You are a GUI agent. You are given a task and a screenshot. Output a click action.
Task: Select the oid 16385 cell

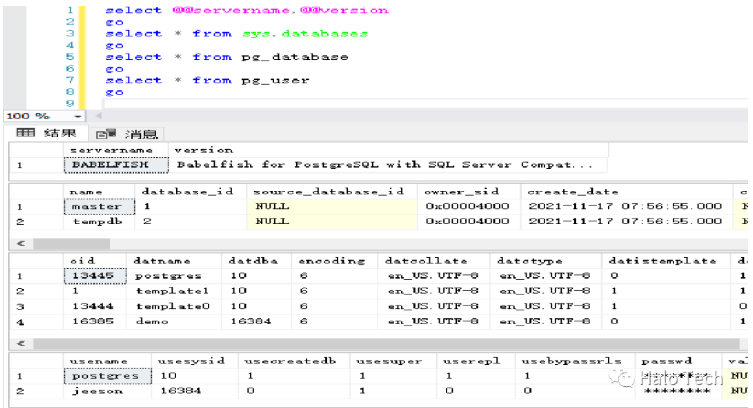(x=95, y=321)
